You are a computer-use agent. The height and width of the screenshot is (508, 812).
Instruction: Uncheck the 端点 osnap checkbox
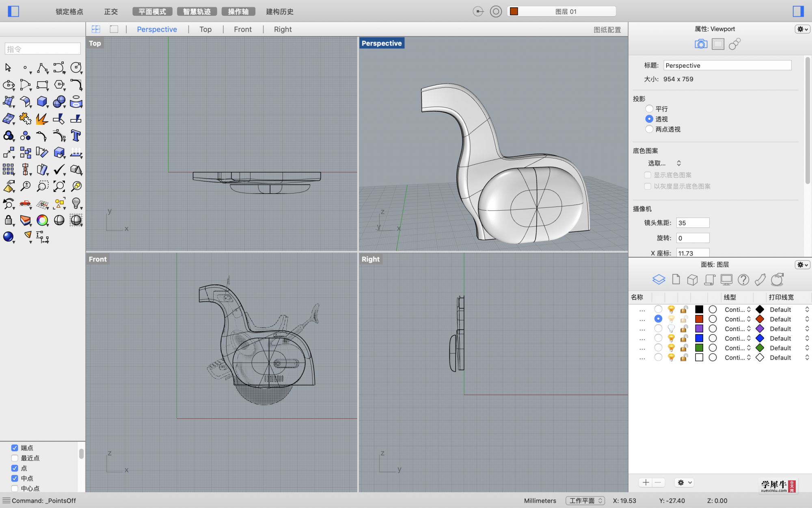[x=15, y=448]
